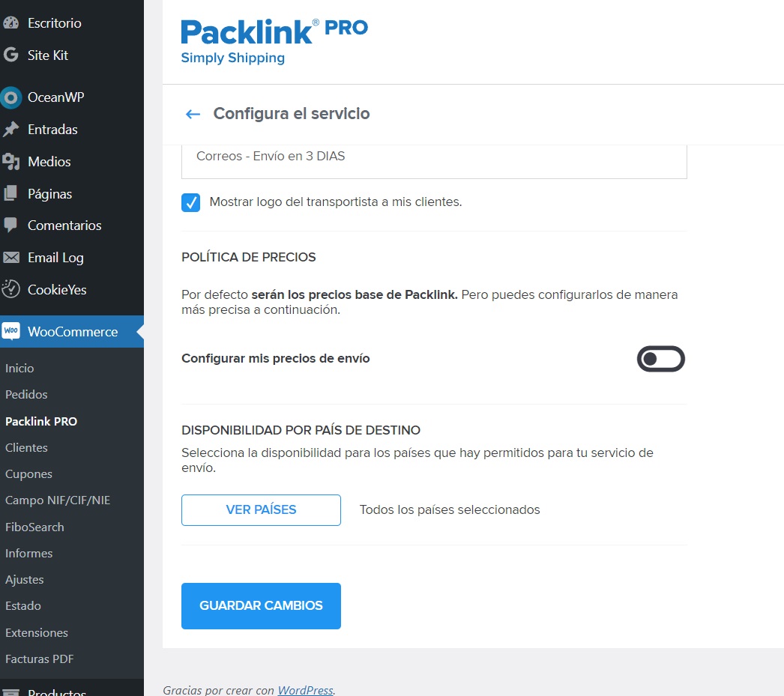Open the Medios media icon

click(11, 162)
